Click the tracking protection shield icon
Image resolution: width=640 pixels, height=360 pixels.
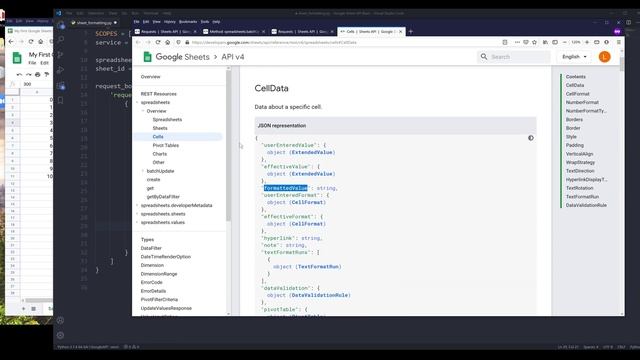(x=178, y=42)
